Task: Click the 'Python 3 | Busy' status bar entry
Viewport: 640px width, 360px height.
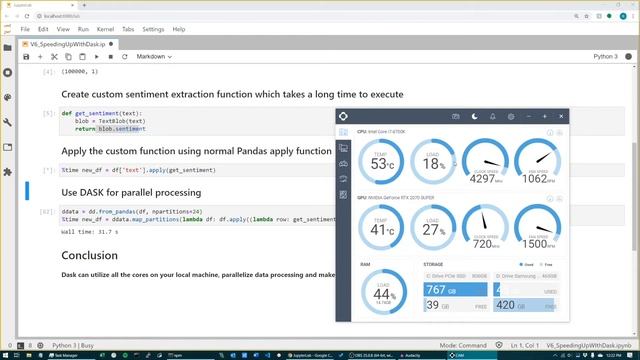Action: (x=73, y=346)
